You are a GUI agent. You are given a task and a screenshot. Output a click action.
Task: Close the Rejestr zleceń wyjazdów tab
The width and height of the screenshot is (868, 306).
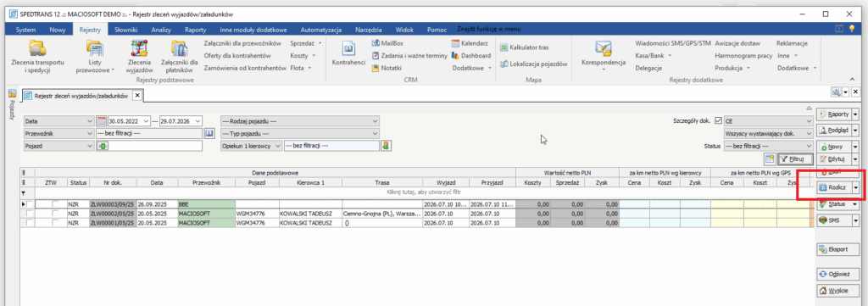pyautogui.click(x=137, y=96)
